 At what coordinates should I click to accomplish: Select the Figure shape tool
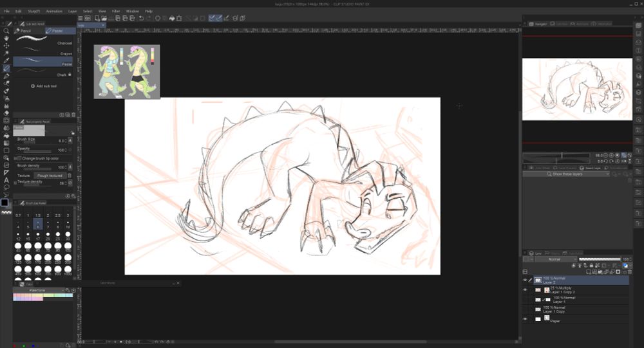(6, 150)
